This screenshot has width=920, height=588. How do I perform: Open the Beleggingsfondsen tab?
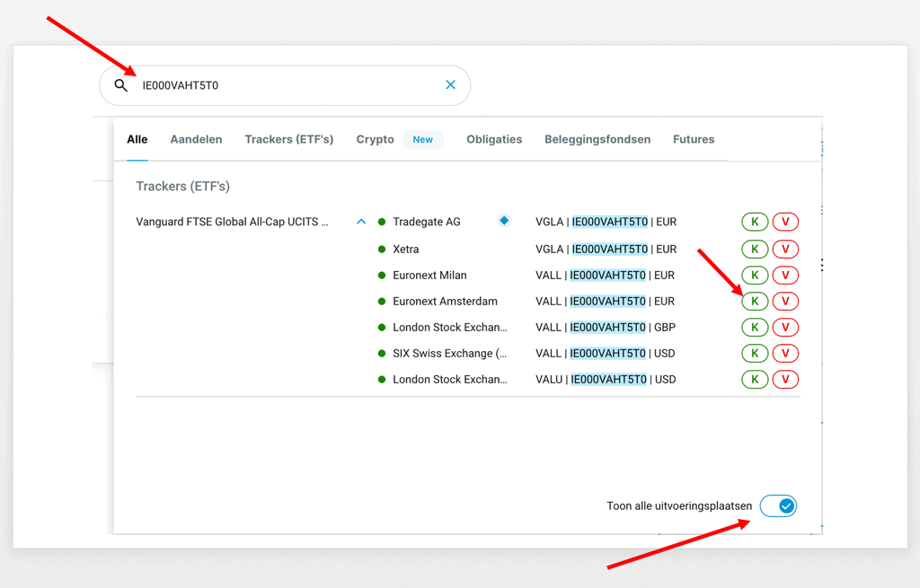pos(597,139)
